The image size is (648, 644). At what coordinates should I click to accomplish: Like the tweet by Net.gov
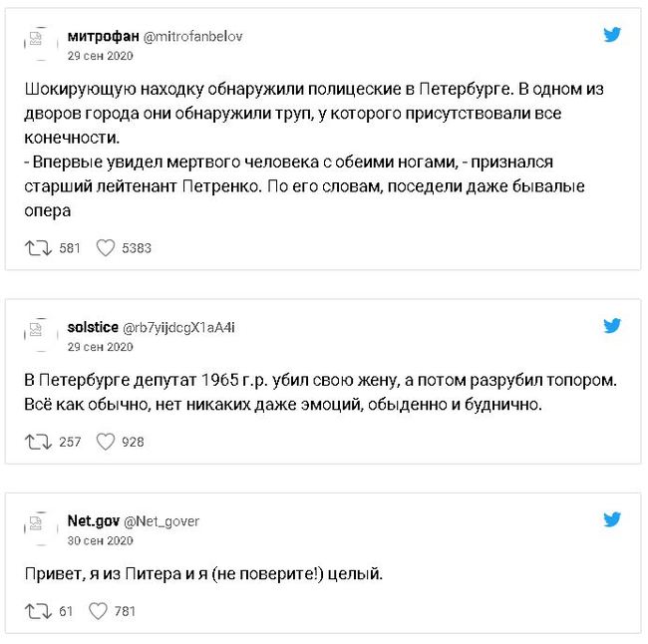[x=98, y=611]
